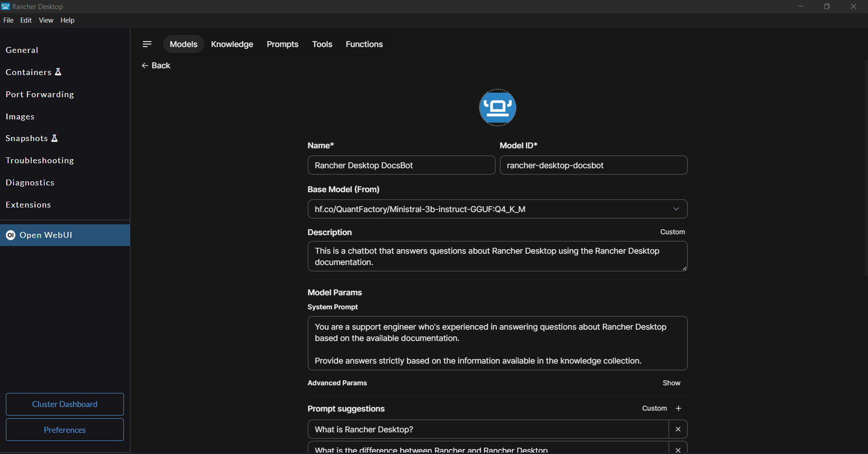Go back with the Back link
The height and width of the screenshot is (454, 868).
(x=156, y=66)
